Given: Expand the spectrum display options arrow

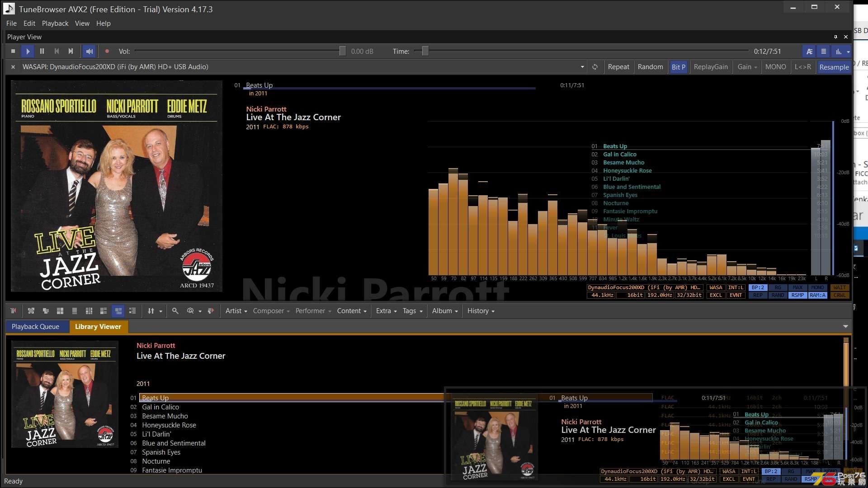Looking at the screenshot, I should coord(848,52).
